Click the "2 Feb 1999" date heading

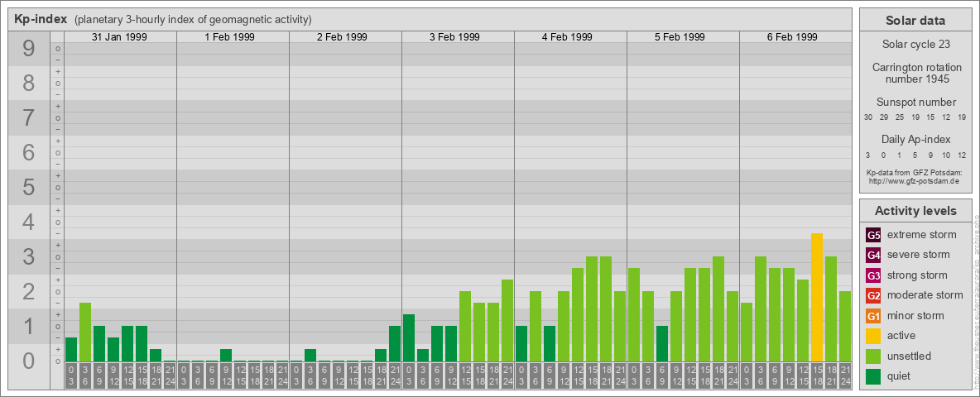(342, 37)
